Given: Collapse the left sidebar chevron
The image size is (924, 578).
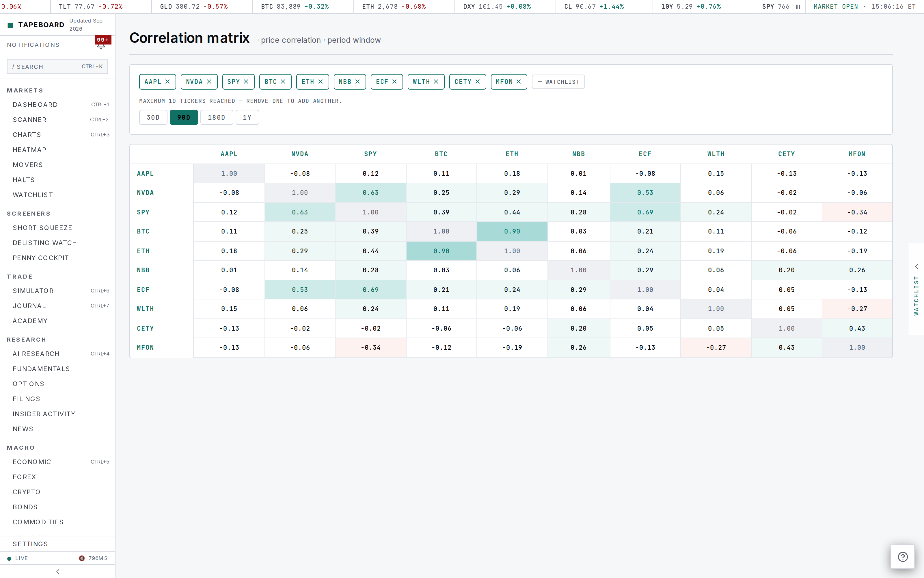Looking at the screenshot, I should (x=58, y=572).
